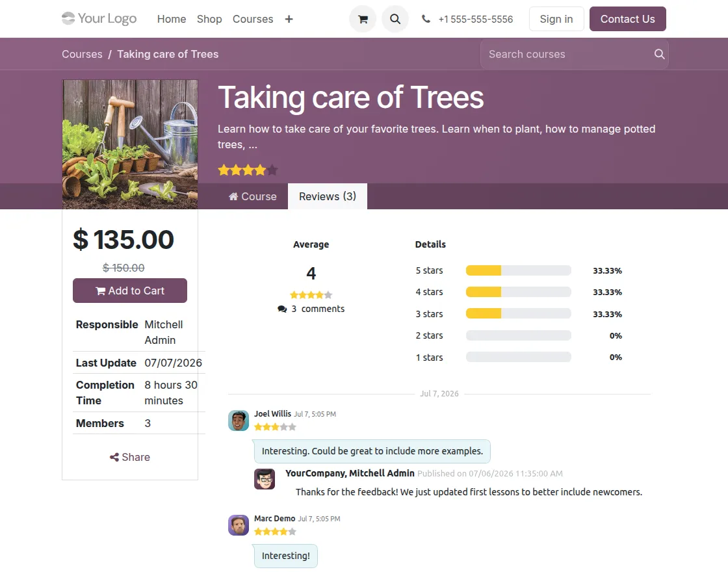The image size is (728, 572).
Task: Click the 1 stars rating bar
Action: [519, 357]
